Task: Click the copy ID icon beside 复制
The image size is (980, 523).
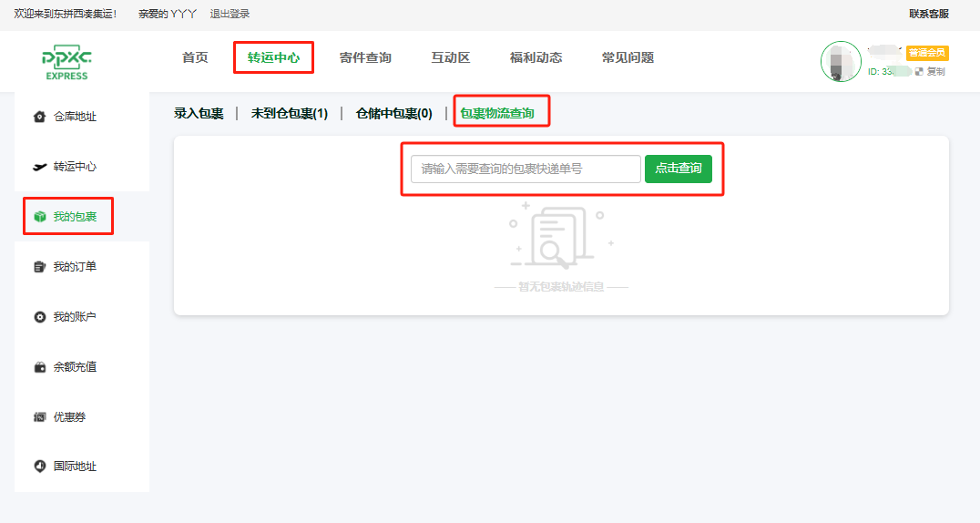Action: tap(919, 71)
